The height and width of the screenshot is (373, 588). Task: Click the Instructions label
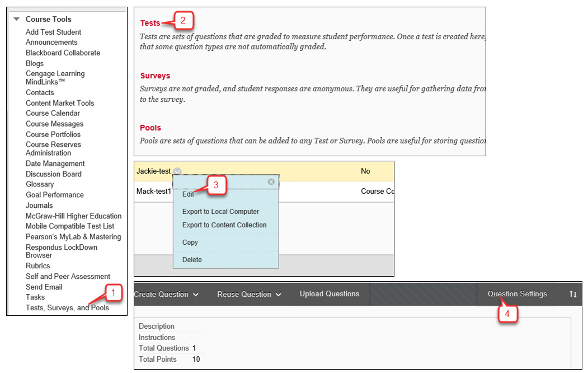tap(157, 337)
